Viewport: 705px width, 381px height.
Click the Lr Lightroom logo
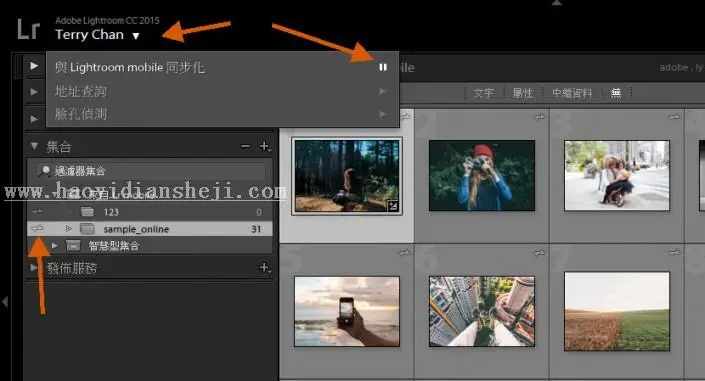tap(28, 29)
